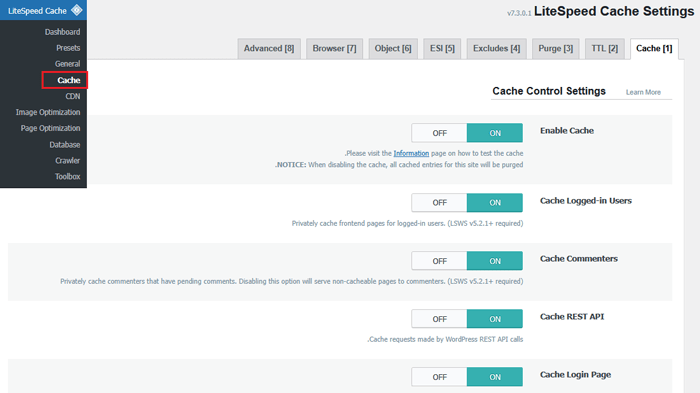Click the LiteSpeed Cache sidebar header

click(43, 10)
